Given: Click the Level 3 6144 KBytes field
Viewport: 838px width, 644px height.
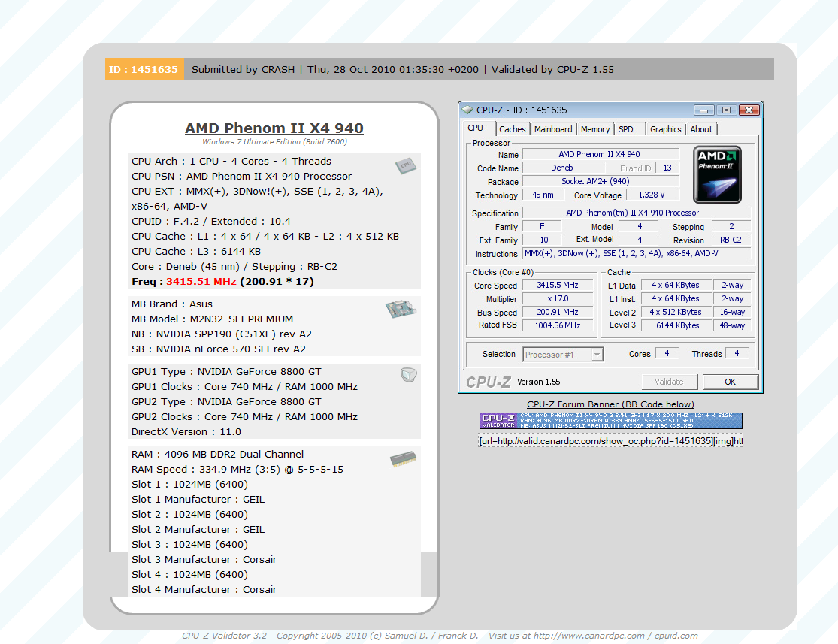Looking at the screenshot, I should click(677, 325).
